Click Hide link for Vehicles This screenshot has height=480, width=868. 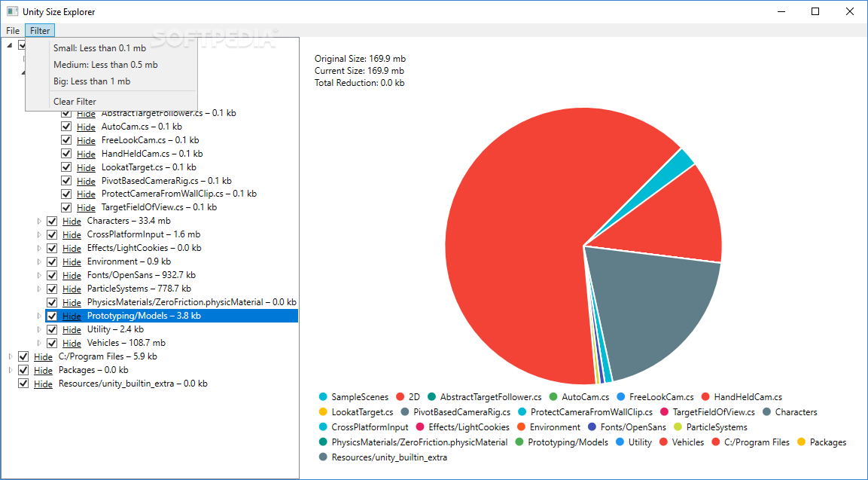[x=72, y=343]
